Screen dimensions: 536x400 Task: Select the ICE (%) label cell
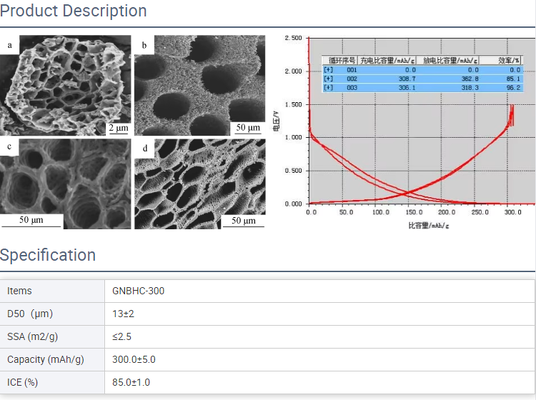(x=52, y=383)
